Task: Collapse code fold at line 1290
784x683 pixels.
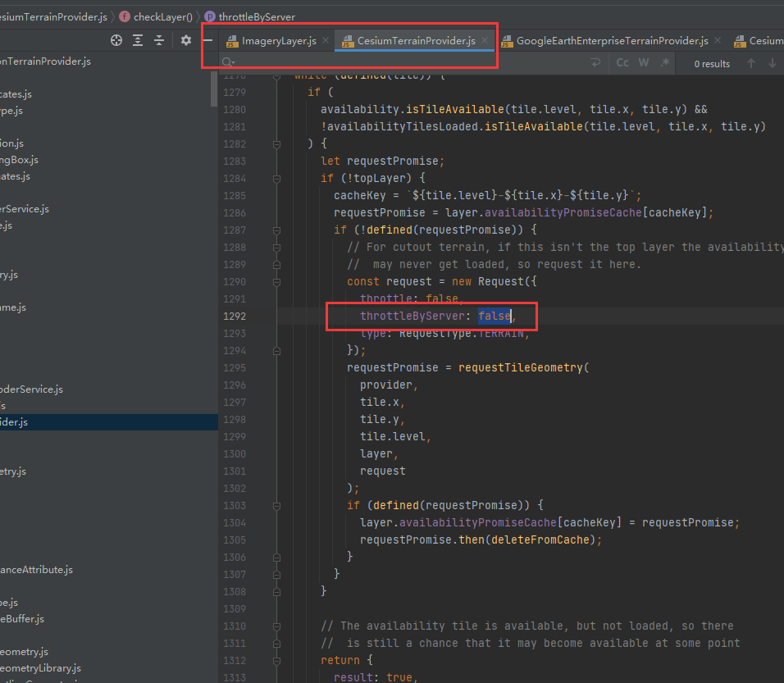Action: click(x=277, y=281)
